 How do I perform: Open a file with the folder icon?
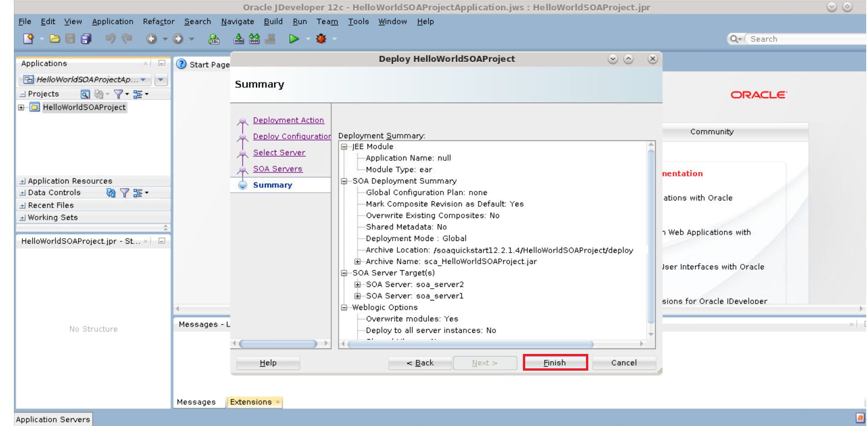[x=55, y=39]
